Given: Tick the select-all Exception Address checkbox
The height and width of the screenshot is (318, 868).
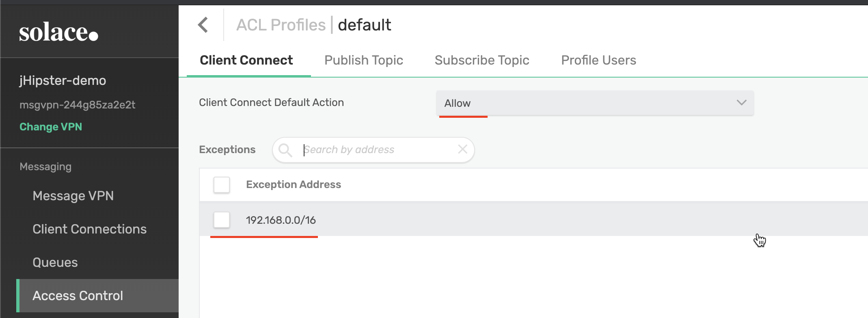Looking at the screenshot, I should [222, 185].
